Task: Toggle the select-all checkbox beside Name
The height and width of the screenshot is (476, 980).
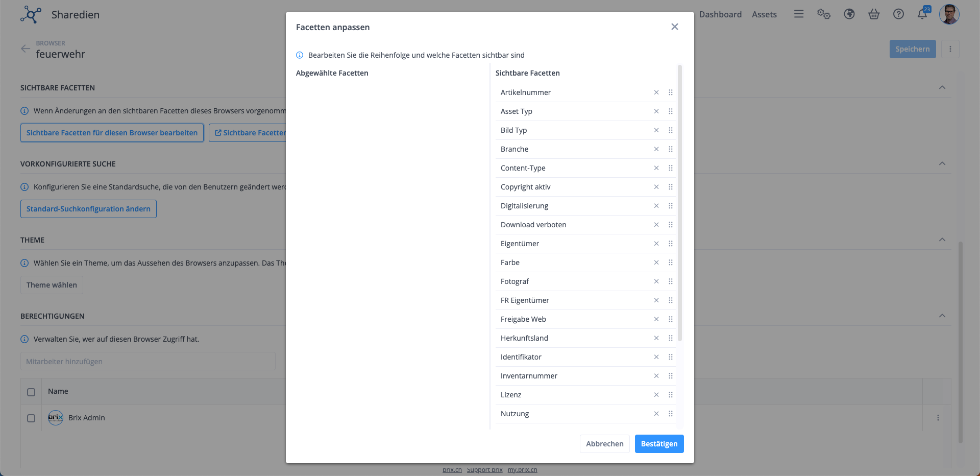Action: [x=31, y=392]
